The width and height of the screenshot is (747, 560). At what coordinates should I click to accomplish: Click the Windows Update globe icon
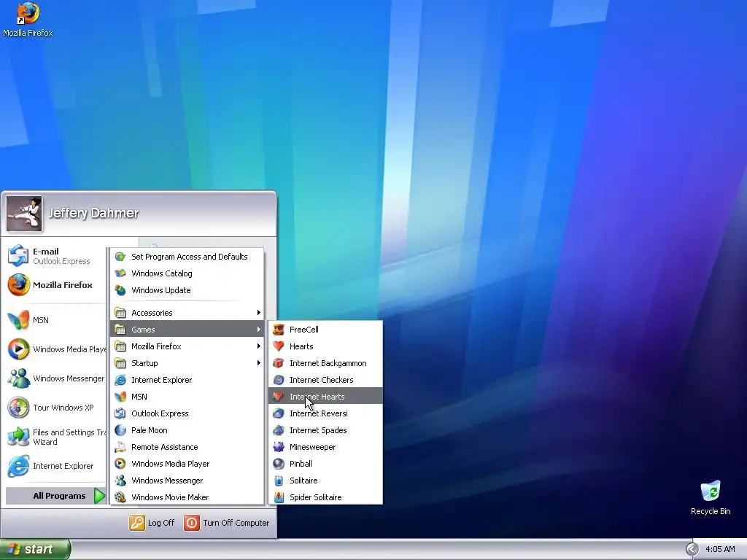[120, 290]
